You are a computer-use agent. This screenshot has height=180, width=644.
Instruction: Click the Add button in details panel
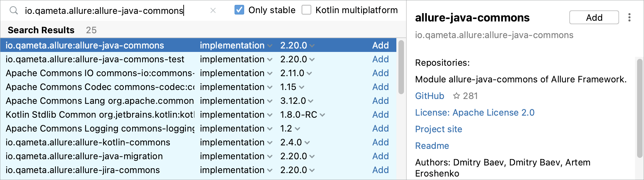pos(594,17)
